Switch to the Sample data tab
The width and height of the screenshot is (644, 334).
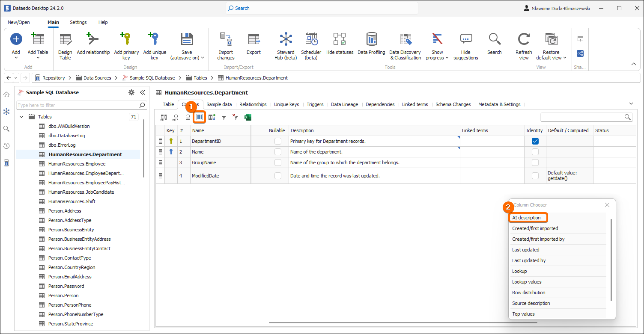[x=219, y=104]
